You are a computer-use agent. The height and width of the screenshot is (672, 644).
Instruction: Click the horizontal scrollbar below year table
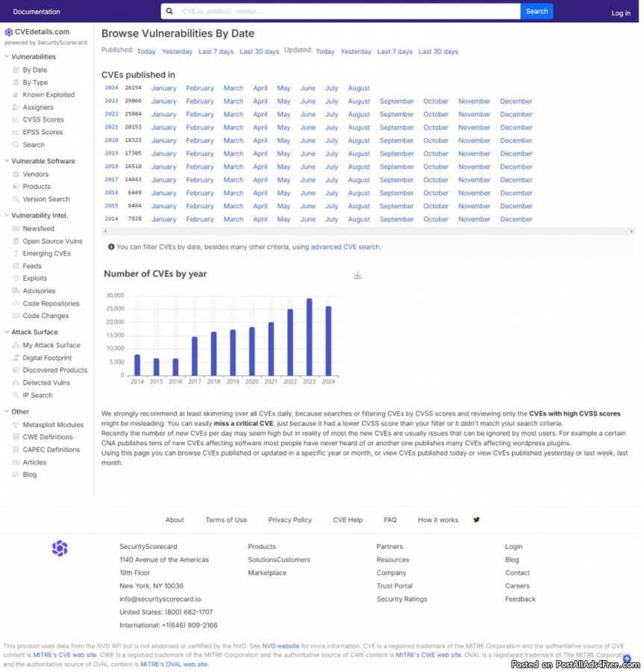pyautogui.click(x=368, y=231)
